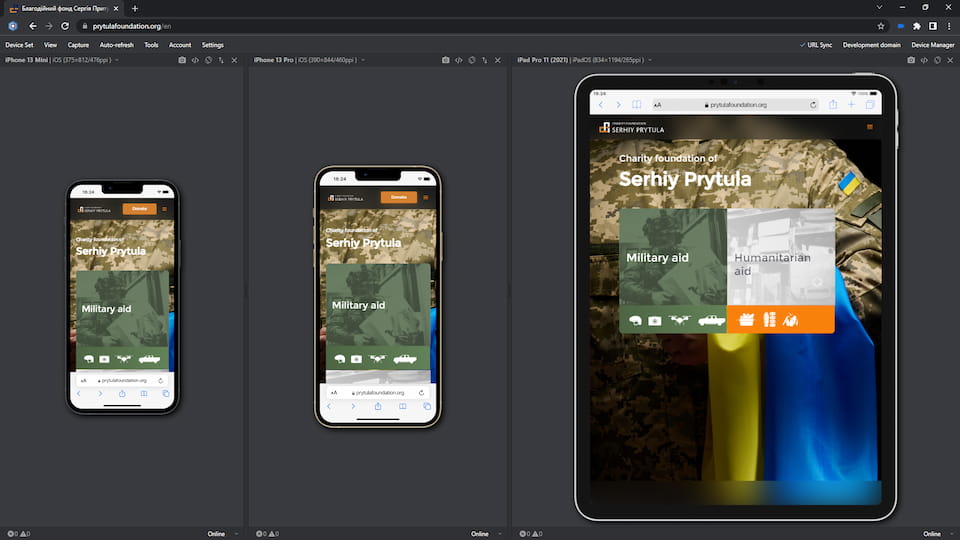Open the View menu

click(50, 45)
